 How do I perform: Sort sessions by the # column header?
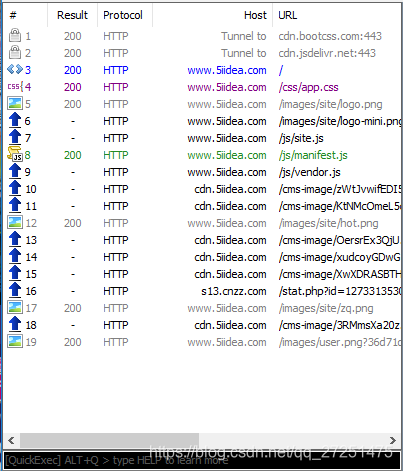(25, 15)
